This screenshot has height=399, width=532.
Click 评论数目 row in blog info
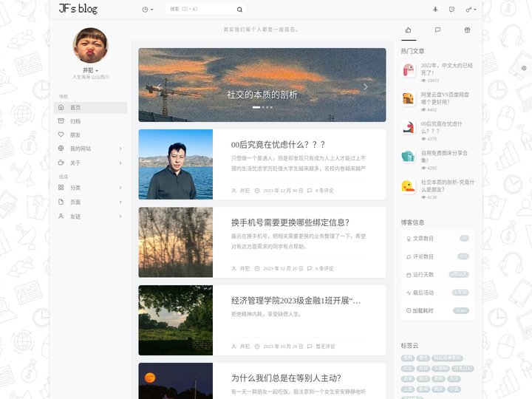[437, 256]
